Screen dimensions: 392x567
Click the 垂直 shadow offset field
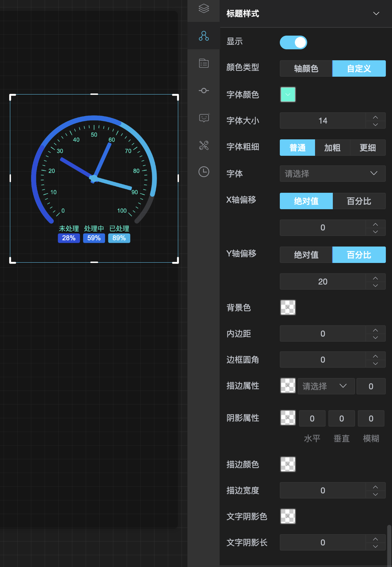click(342, 418)
